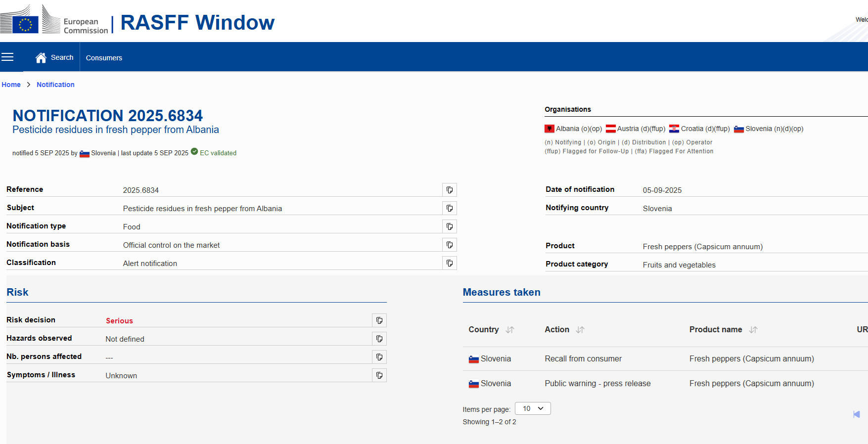
Task: Open the Consumers menu item
Action: tap(104, 58)
